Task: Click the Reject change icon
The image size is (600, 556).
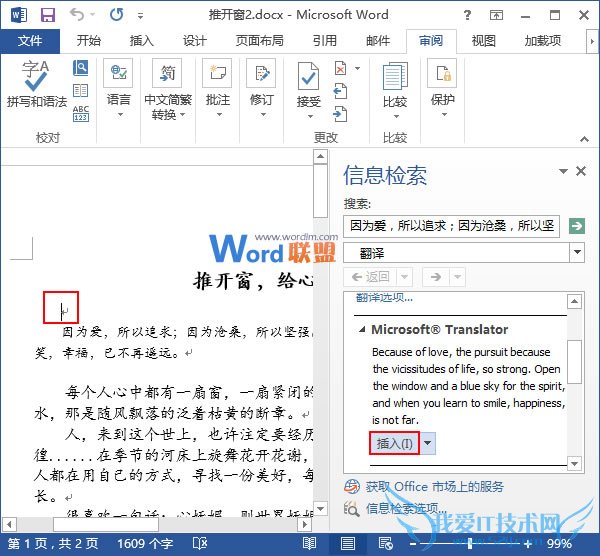Action: click(x=340, y=68)
